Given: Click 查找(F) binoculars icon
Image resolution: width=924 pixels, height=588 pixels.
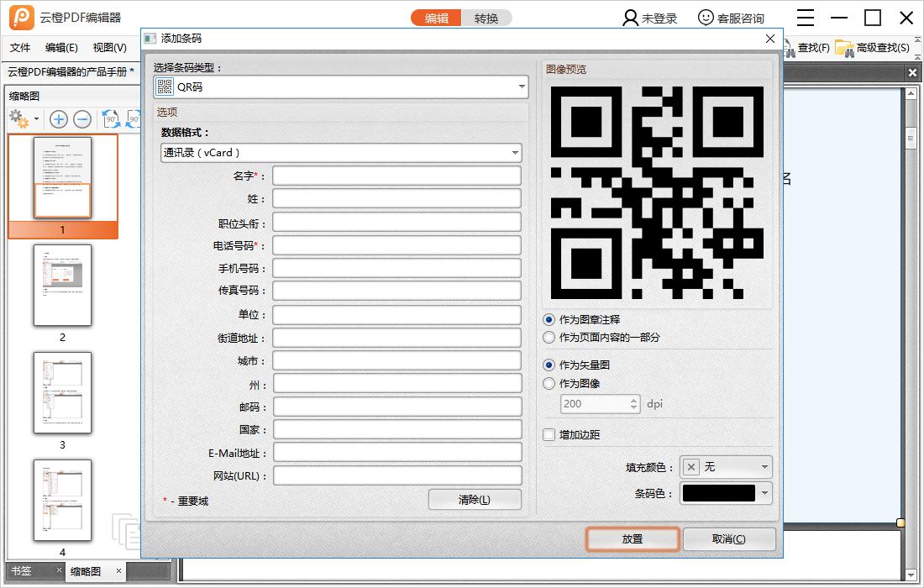Looking at the screenshot, I should tap(790, 49).
